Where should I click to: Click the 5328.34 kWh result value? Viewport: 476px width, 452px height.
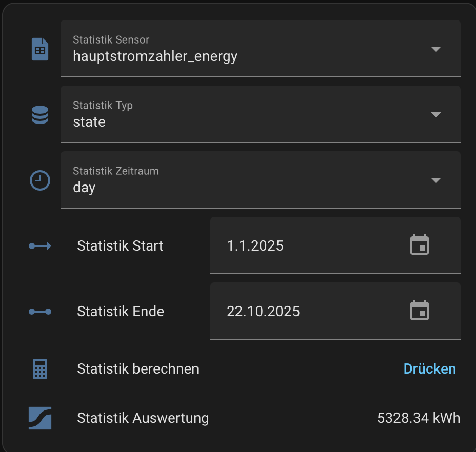tap(419, 418)
